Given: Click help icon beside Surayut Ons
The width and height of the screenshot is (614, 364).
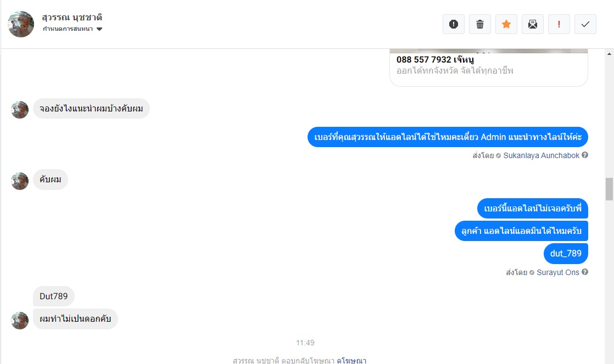Looking at the screenshot, I should point(585,272).
